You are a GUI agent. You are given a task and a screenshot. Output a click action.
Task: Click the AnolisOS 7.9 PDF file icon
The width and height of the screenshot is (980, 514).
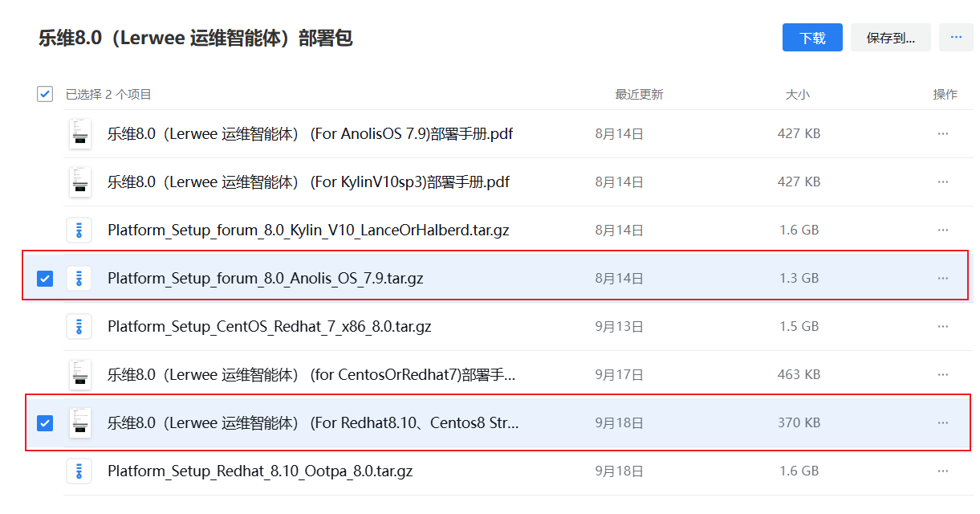[x=79, y=134]
